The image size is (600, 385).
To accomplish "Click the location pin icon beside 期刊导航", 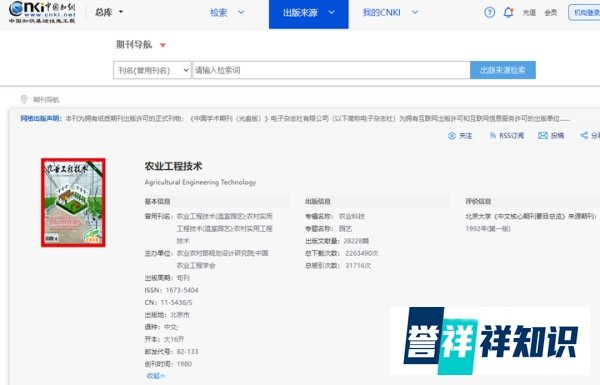I will [24, 100].
